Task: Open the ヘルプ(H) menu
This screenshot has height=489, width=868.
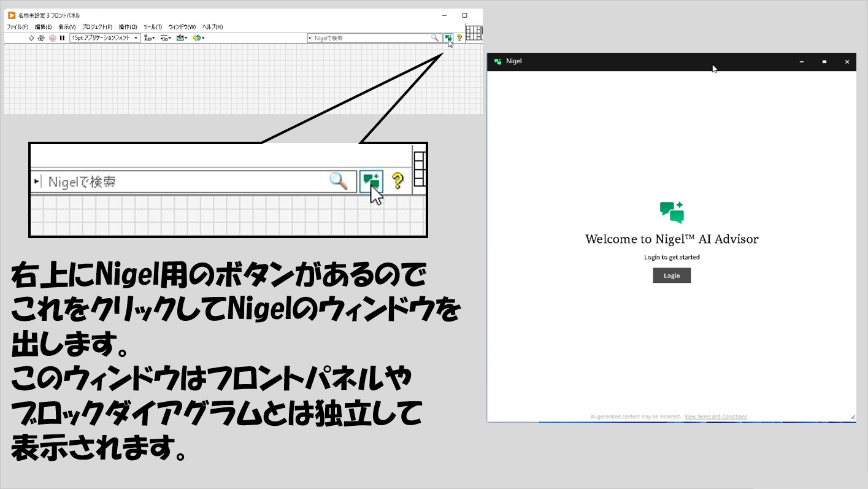Action: [213, 27]
